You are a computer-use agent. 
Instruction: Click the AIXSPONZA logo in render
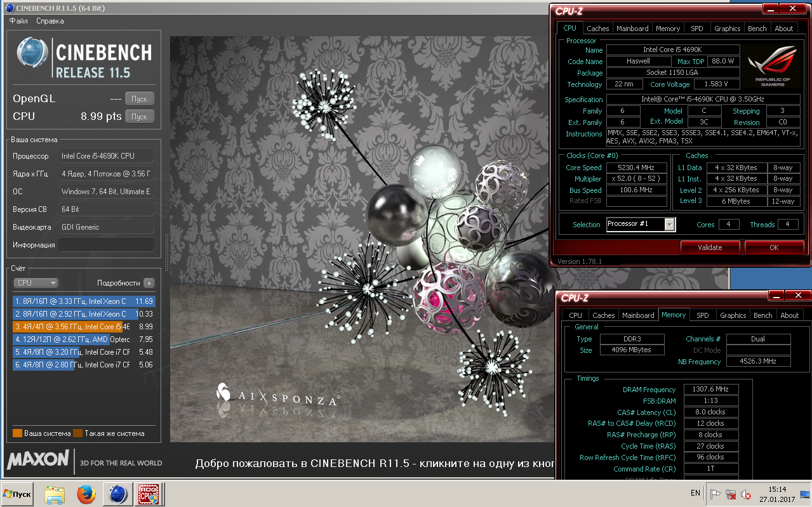click(277, 397)
